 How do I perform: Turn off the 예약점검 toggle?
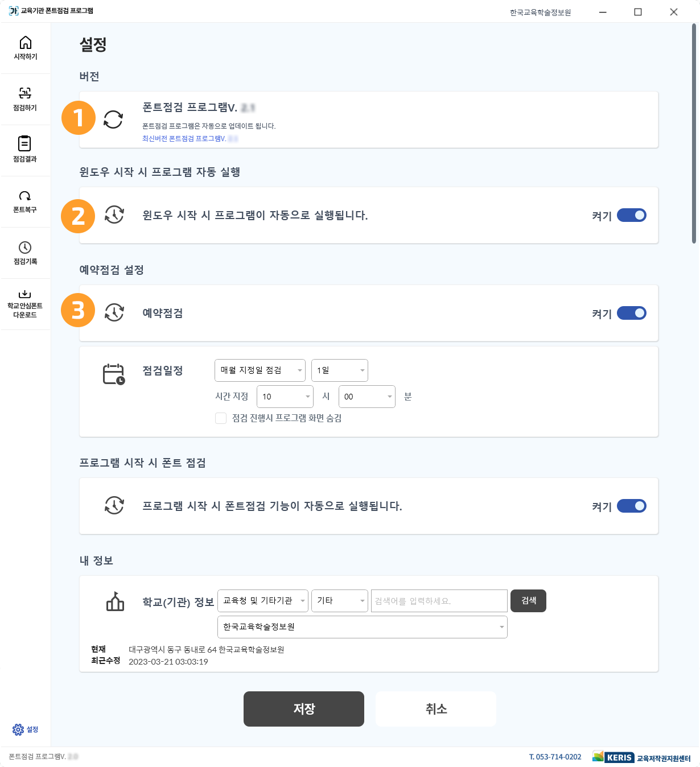pyautogui.click(x=632, y=313)
